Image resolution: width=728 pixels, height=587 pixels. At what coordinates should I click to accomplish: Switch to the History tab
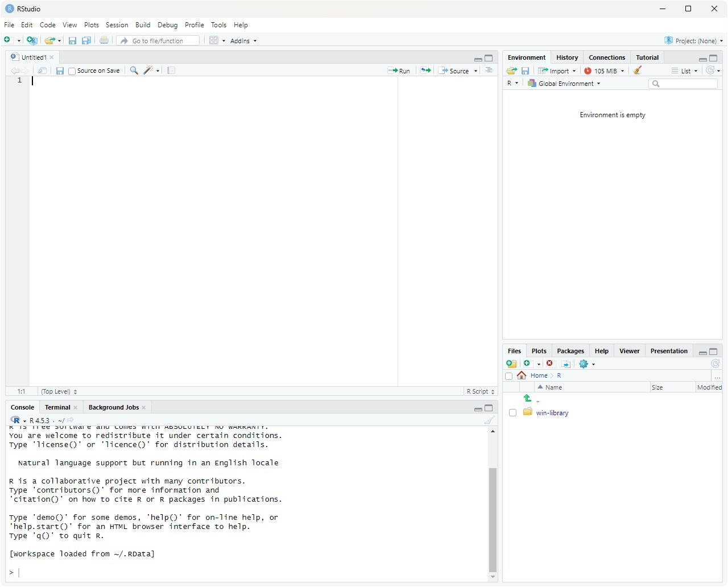coord(567,57)
